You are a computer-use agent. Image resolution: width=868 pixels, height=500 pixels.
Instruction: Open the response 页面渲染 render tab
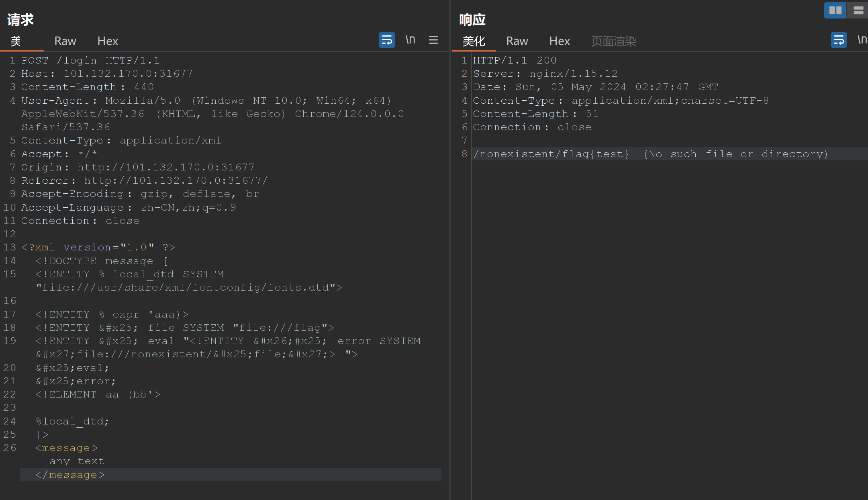(613, 41)
